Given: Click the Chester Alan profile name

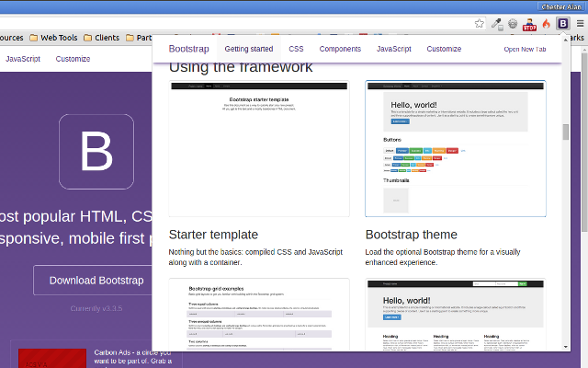Looking at the screenshot, I should coord(561,6).
